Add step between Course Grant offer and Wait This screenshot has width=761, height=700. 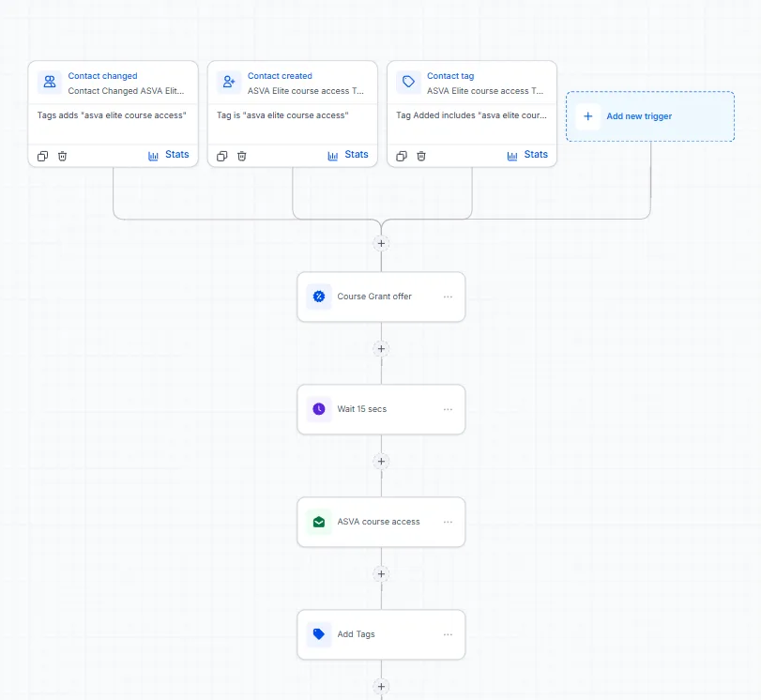point(382,348)
